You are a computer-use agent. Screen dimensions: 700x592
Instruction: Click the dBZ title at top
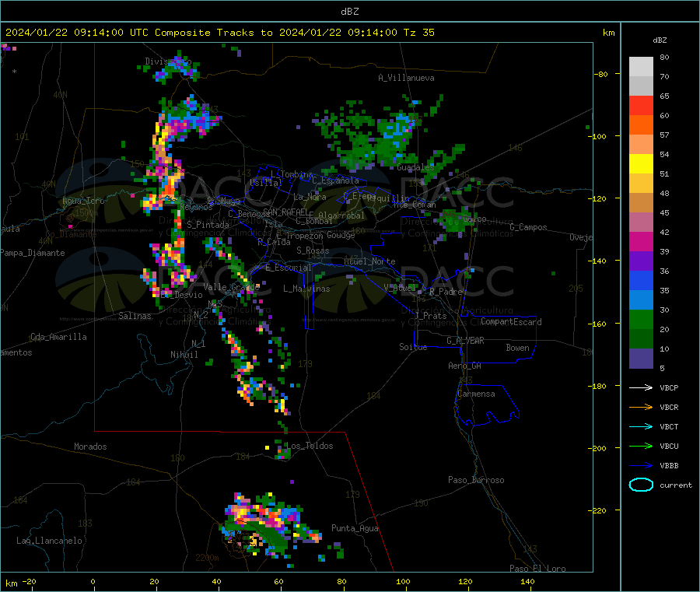349,12
